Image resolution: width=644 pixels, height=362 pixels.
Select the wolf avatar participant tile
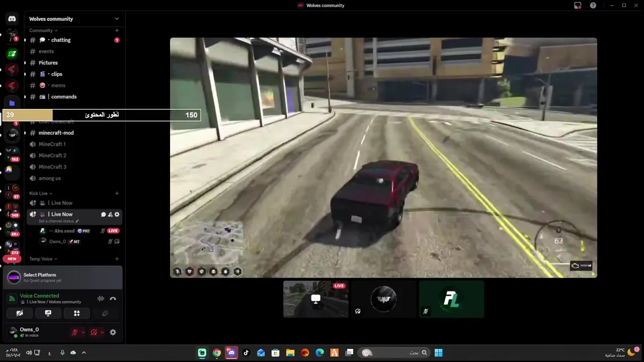(383, 299)
